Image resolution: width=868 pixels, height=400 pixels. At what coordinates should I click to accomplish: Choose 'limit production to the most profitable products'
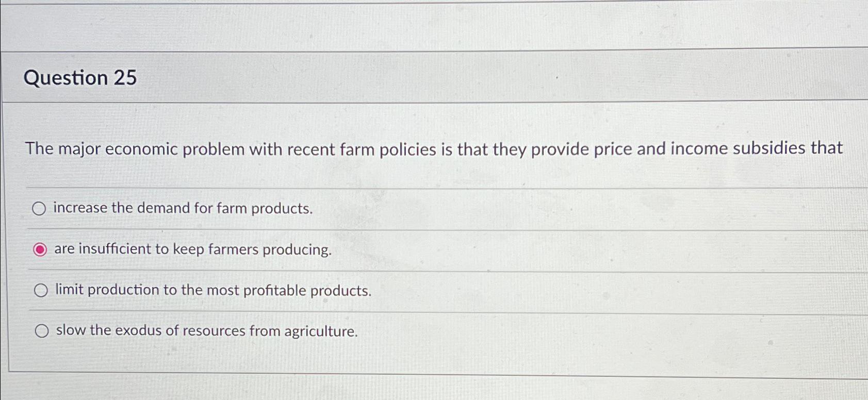41,290
